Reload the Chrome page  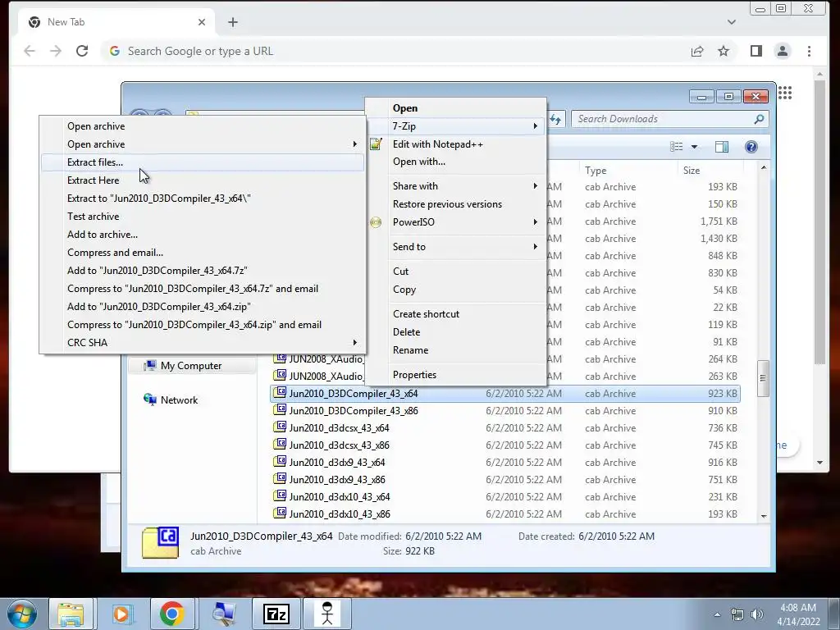click(82, 52)
